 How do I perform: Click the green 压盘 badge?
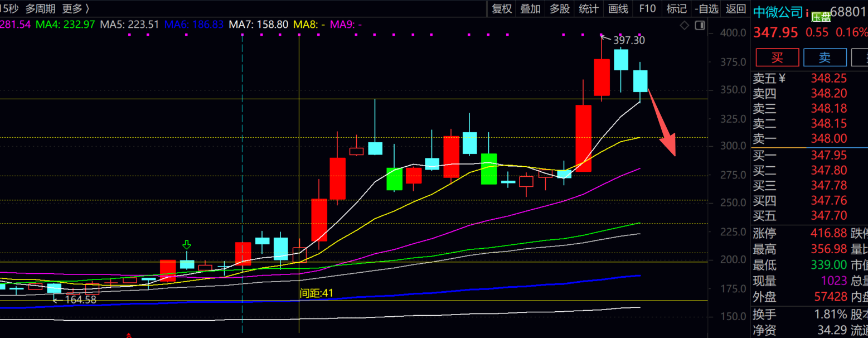(x=821, y=17)
